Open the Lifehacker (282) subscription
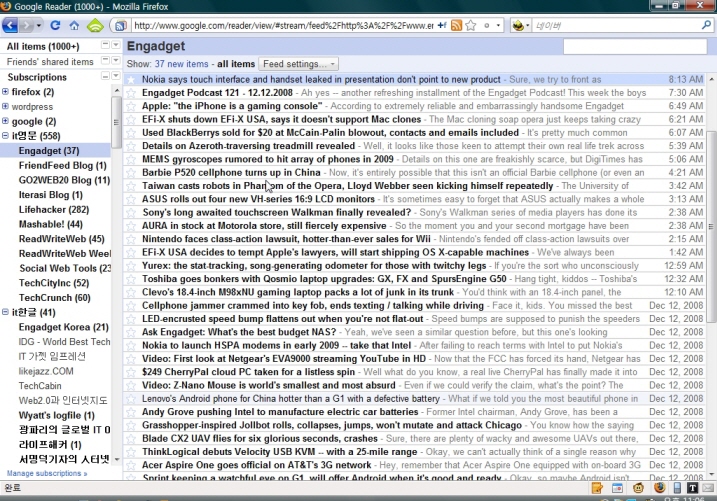The image size is (717, 501). [54, 209]
